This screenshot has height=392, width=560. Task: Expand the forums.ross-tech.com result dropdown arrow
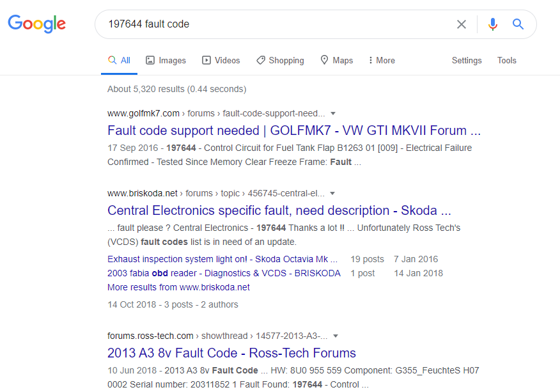pos(336,336)
